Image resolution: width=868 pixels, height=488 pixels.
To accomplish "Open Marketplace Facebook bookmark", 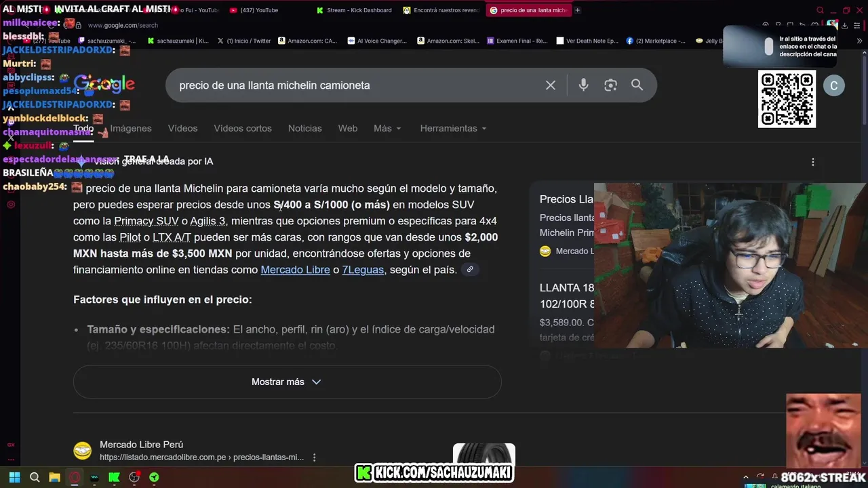I will point(656,41).
